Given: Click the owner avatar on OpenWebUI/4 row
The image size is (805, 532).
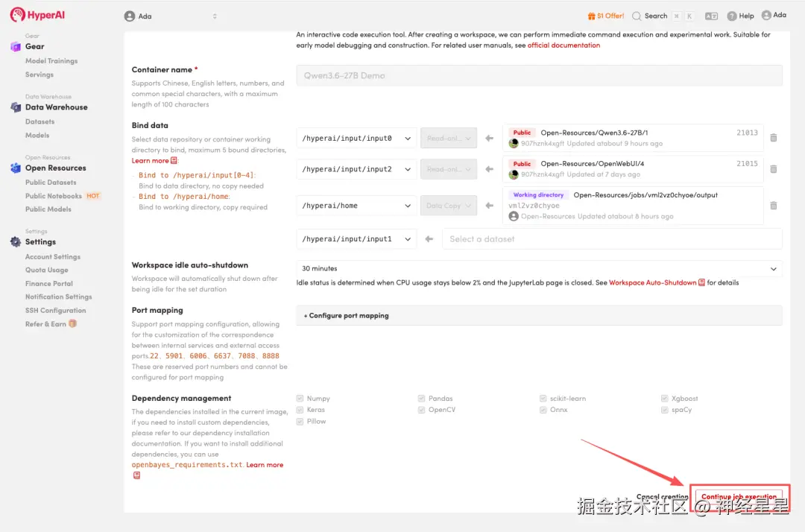Looking at the screenshot, I should (514, 174).
